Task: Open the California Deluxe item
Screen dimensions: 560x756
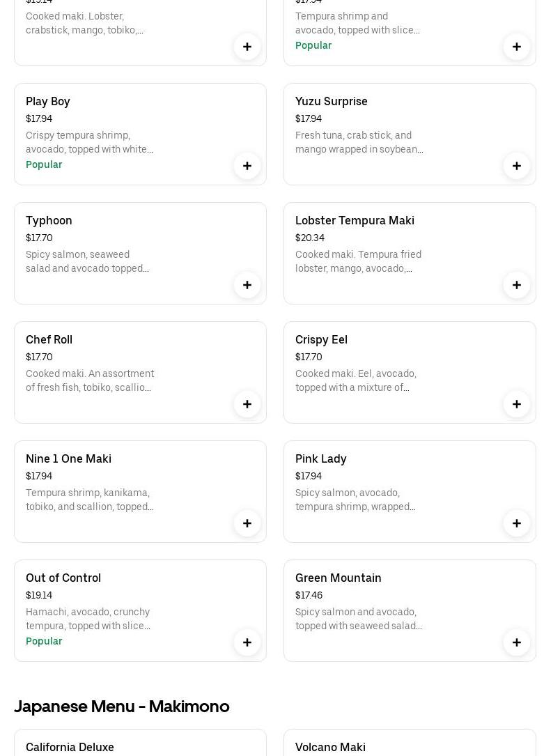Action: click(x=70, y=747)
